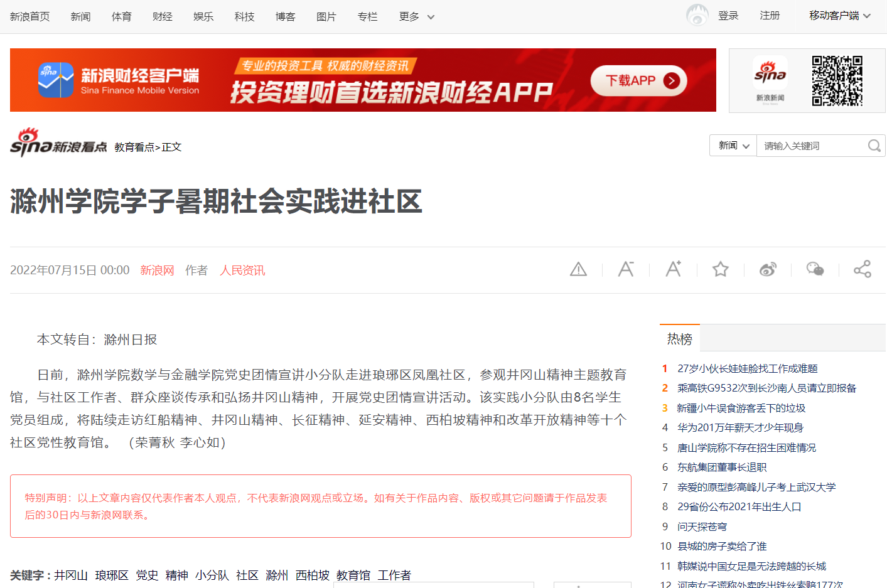Click the report warning triangle icon
Image resolution: width=887 pixels, height=588 pixels.
pyautogui.click(x=578, y=270)
